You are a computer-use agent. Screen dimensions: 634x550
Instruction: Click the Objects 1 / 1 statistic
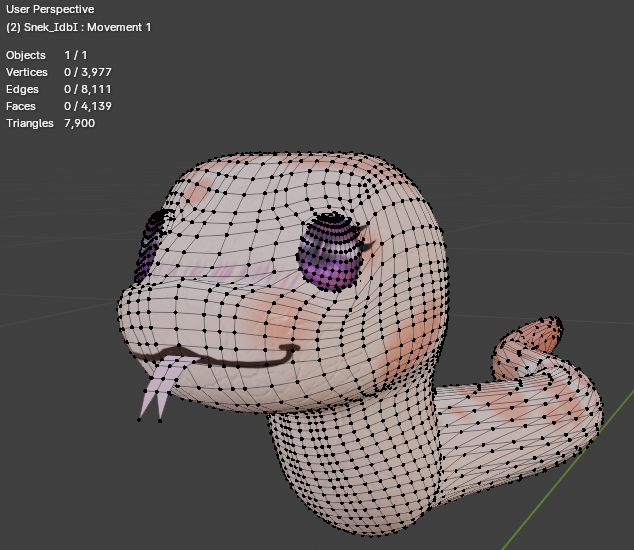(46, 55)
